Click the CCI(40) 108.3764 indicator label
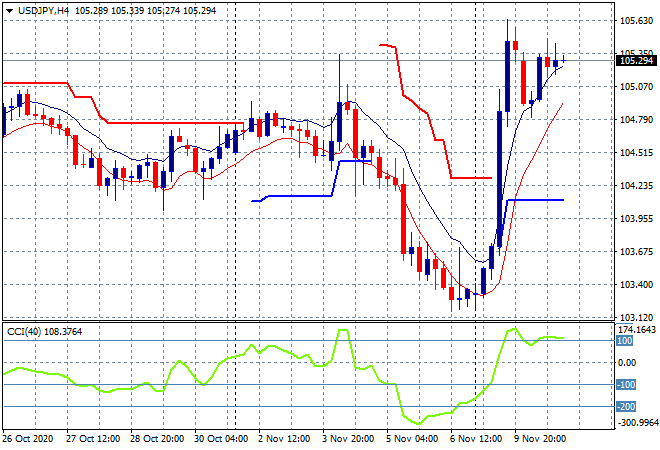 pyautogui.click(x=45, y=332)
